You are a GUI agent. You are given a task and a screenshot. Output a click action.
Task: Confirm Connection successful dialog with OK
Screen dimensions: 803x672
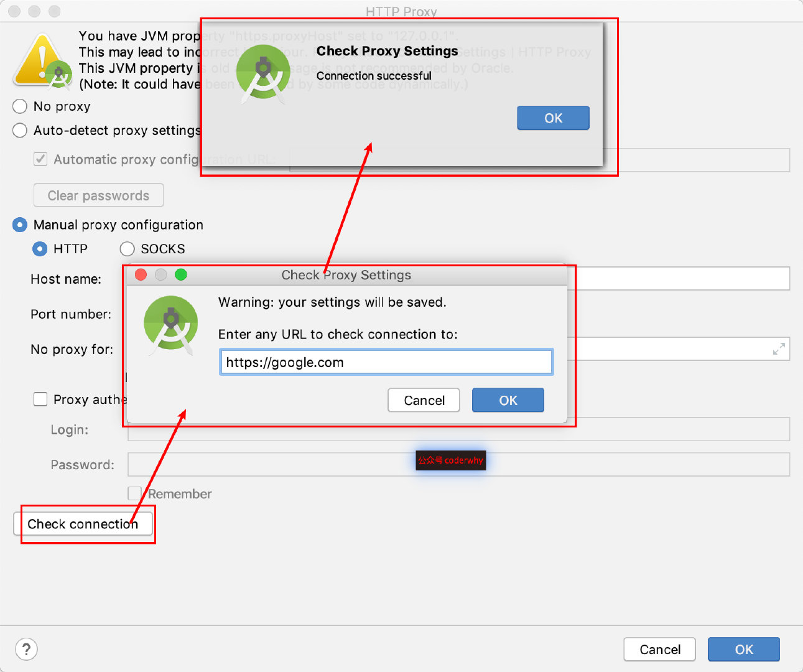553,118
